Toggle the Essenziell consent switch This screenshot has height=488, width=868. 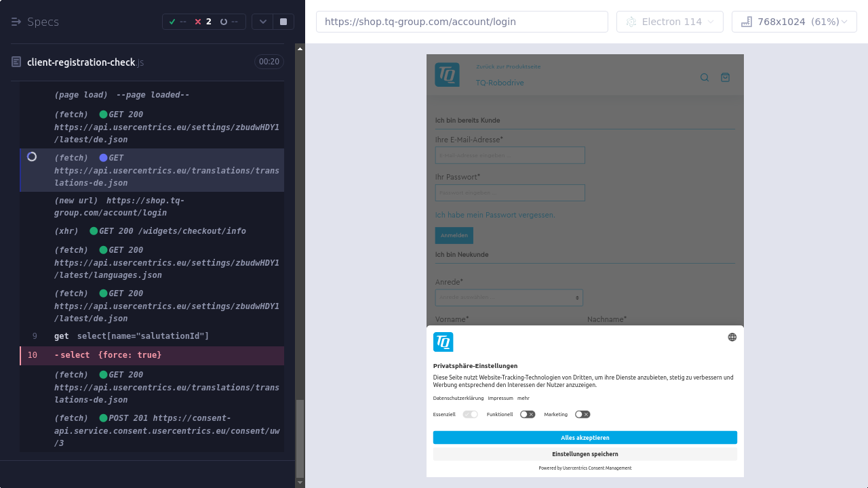click(x=470, y=414)
